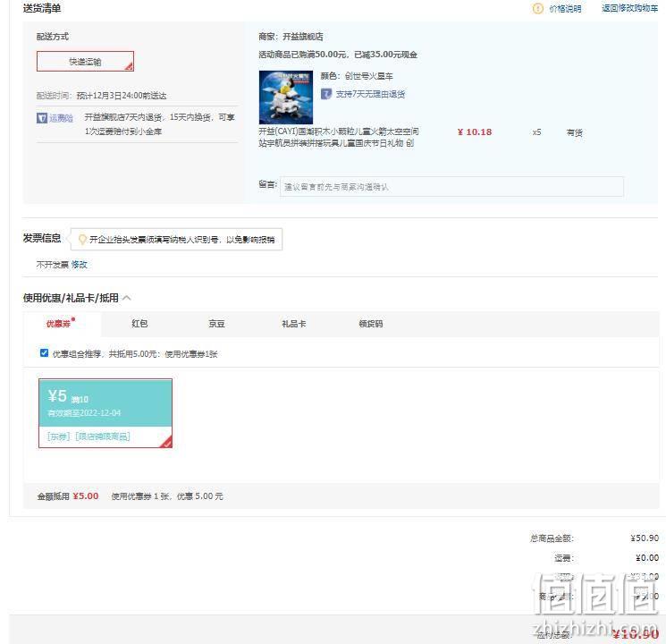Click total goods amount ¥50.90
This screenshot has width=666, height=644.
pyautogui.click(x=645, y=538)
